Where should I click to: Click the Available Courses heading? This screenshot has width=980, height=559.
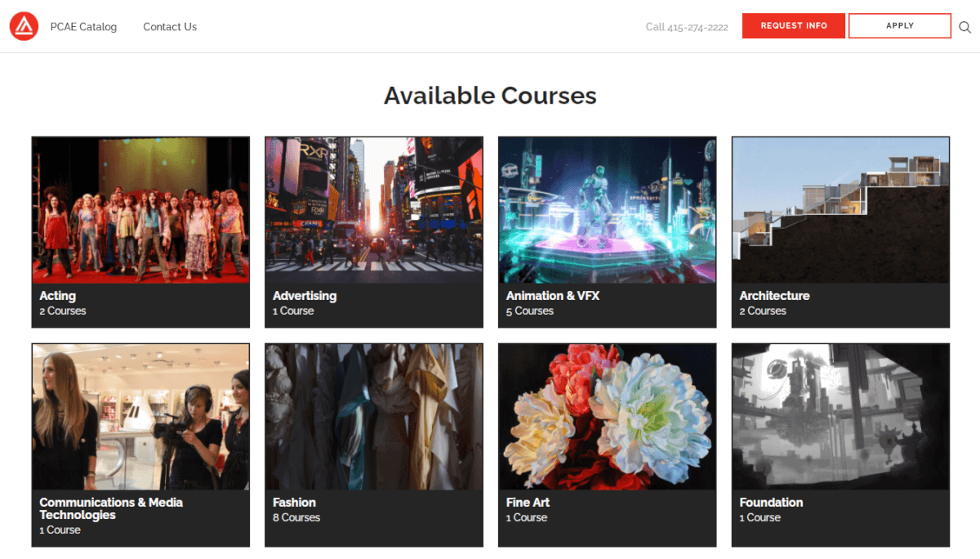coord(490,96)
